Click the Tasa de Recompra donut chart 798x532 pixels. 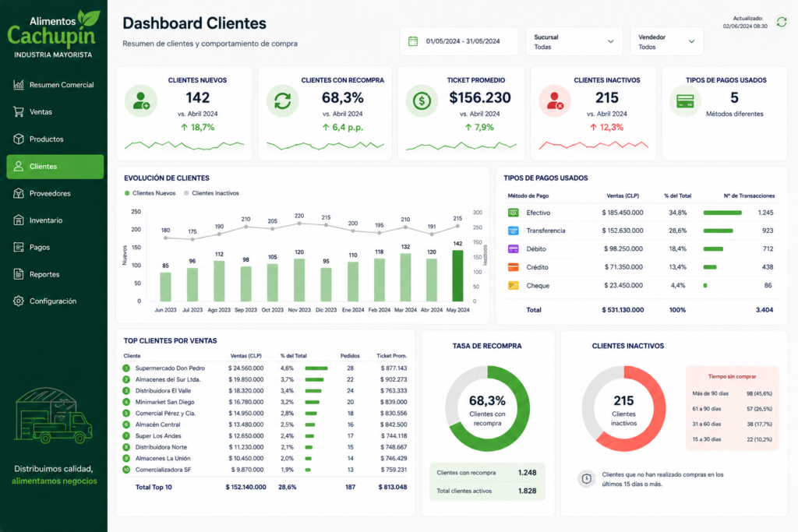tap(487, 408)
